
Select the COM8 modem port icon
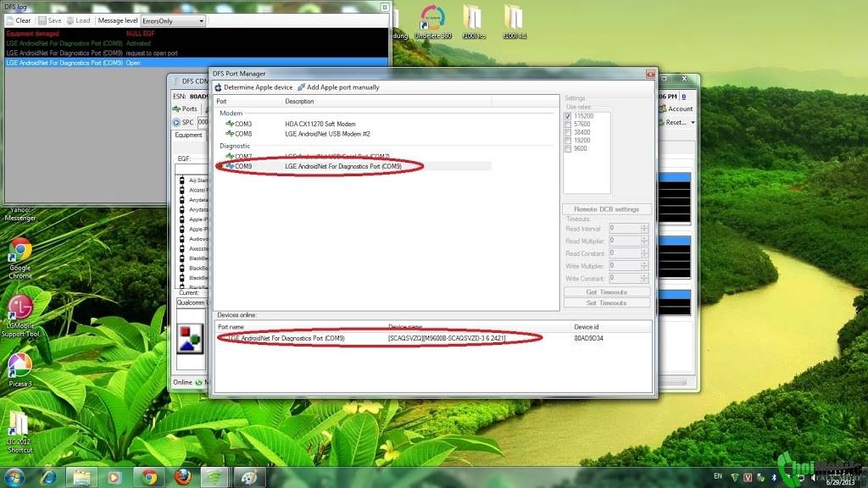pos(230,134)
